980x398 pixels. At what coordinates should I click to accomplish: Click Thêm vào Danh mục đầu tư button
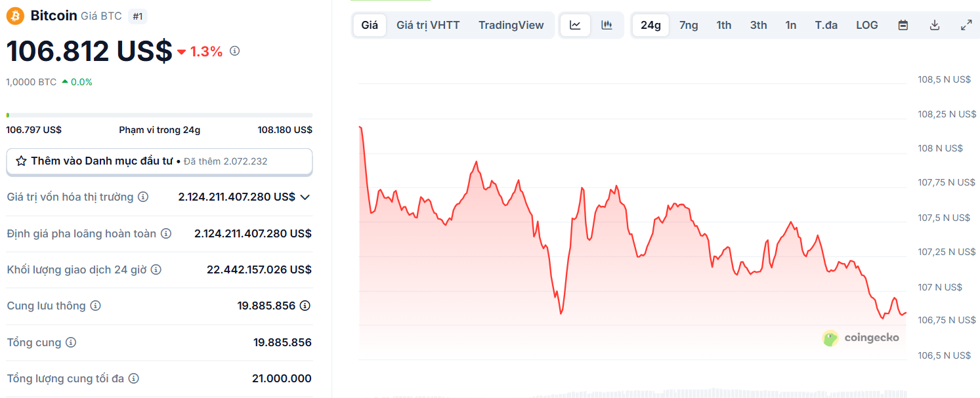(x=160, y=161)
